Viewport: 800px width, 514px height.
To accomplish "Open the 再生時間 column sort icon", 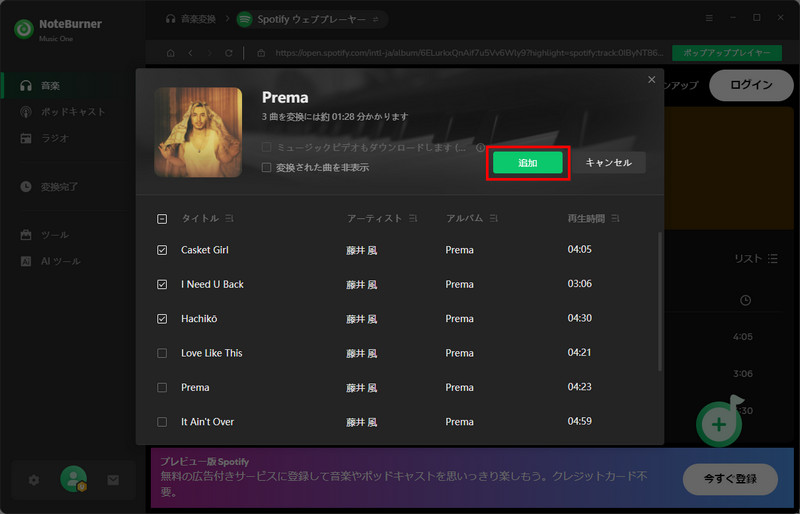I will (x=615, y=218).
